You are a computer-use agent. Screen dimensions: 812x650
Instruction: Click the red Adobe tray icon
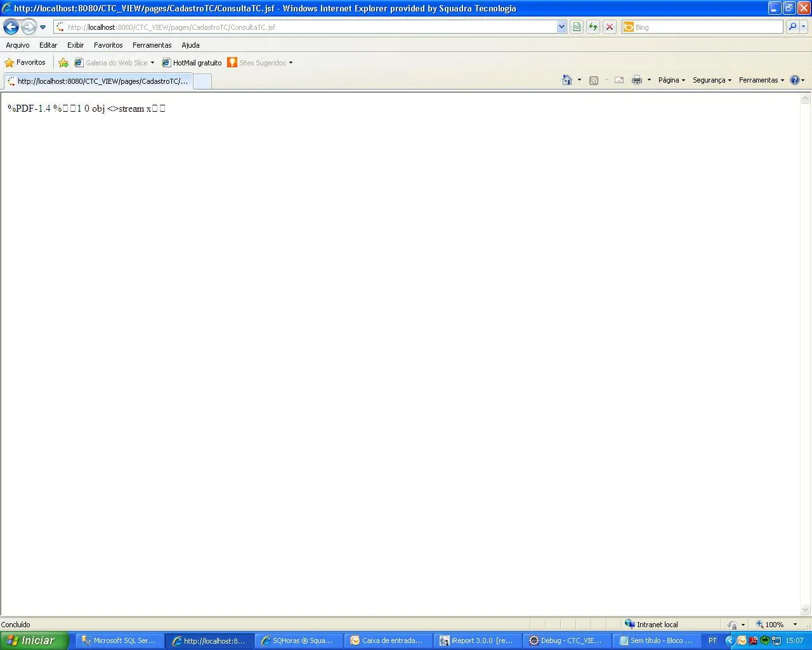click(754, 640)
